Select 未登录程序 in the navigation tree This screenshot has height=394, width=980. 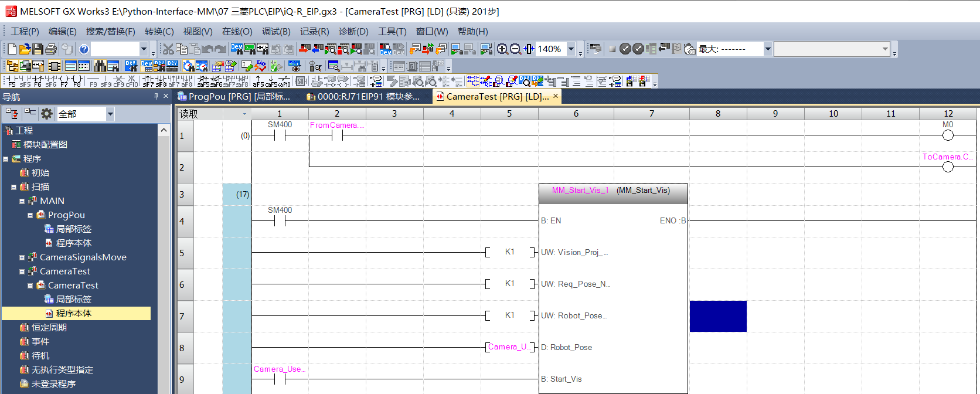click(53, 384)
